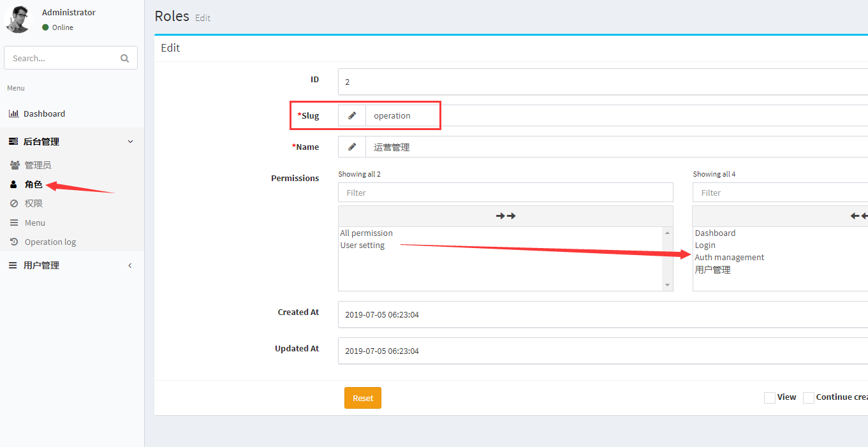Click the left permissions Filter box

(x=506, y=193)
